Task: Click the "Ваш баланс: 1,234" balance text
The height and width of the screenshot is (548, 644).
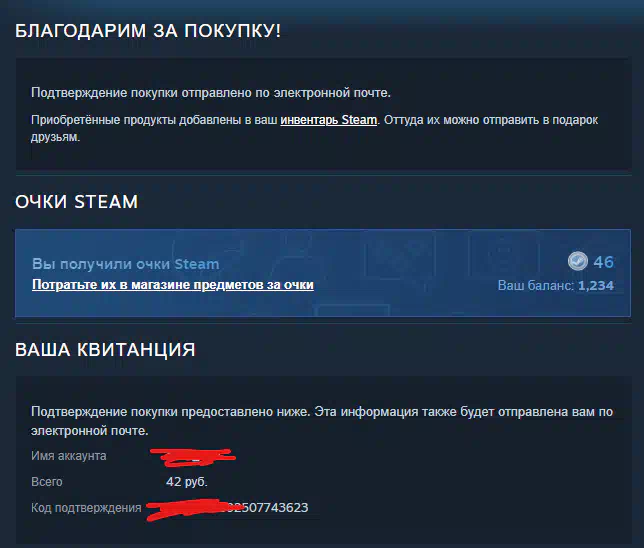Action: (x=556, y=286)
